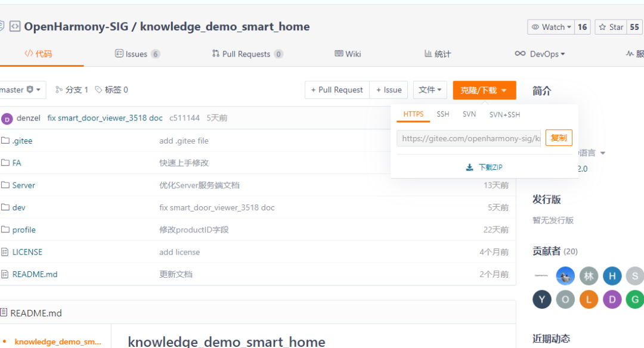Click the README.md file icon in list
Image resolution: width=644 pixels, height=348 pixels.
[5, 274]
